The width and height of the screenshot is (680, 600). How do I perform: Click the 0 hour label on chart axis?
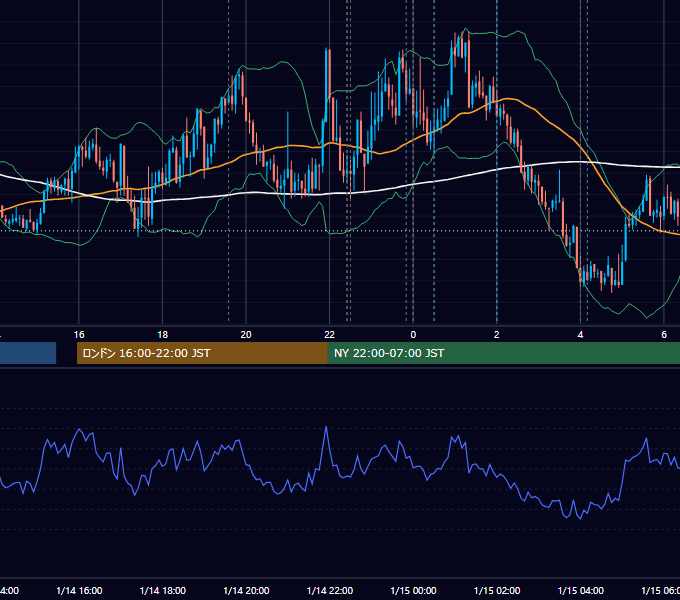pyautogui.click(x=413, y=335)
